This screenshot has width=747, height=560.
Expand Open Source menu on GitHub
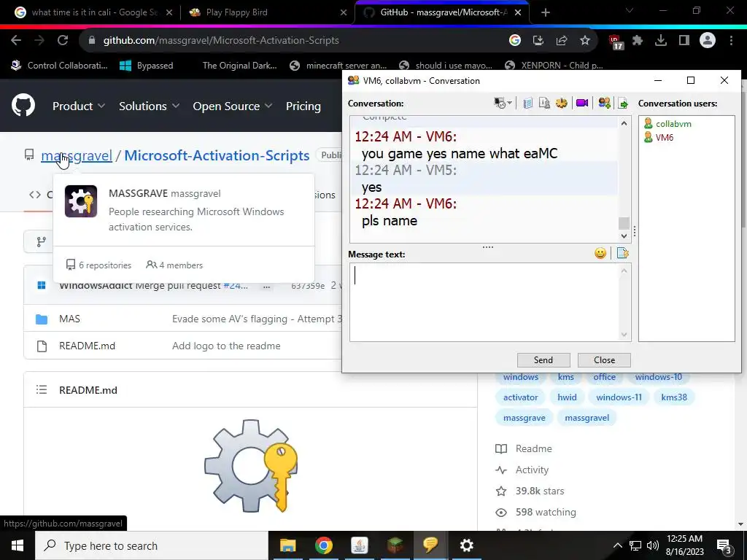point(233,106)
